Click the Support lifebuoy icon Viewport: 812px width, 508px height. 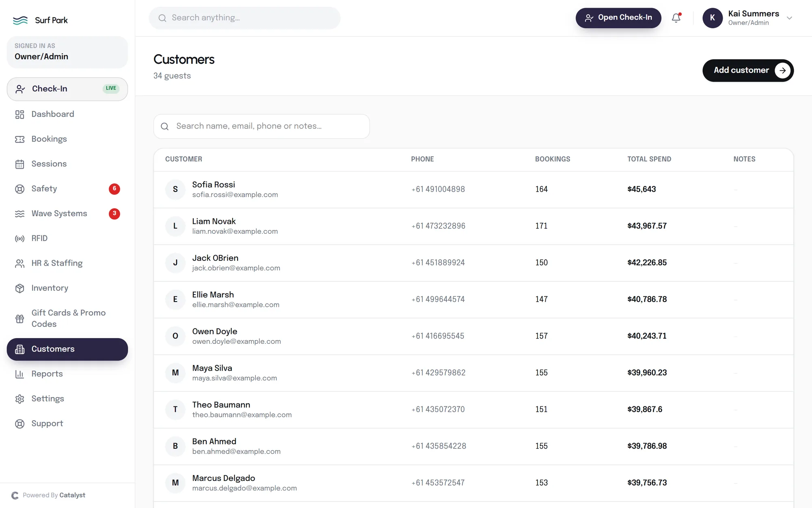[19, 423]
